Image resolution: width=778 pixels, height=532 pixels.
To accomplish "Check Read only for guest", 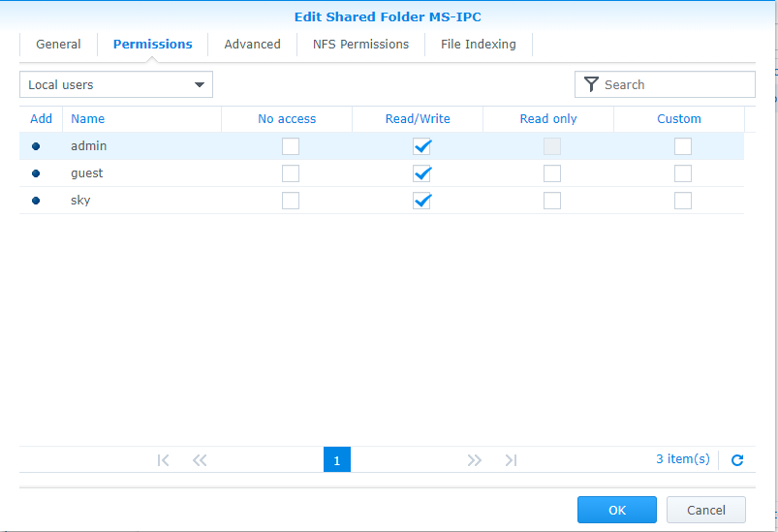I will pyautogui.click(x=552, y=173).
